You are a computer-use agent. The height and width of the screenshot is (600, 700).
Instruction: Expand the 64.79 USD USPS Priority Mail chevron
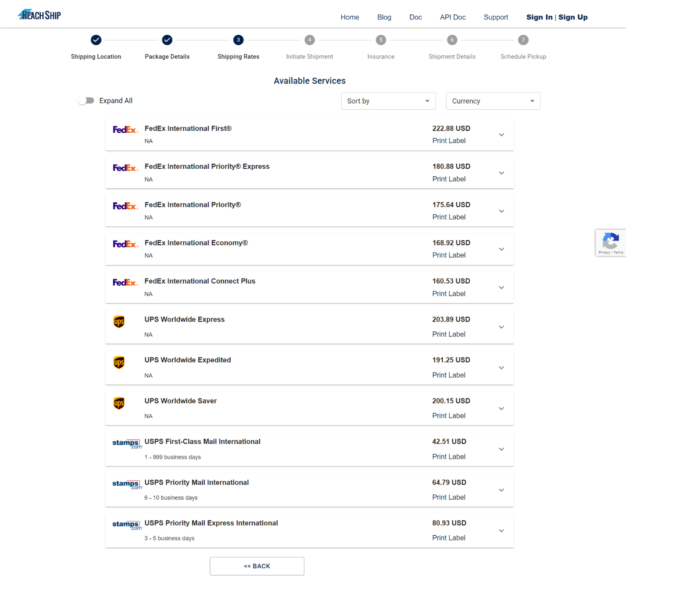(501, 490)
